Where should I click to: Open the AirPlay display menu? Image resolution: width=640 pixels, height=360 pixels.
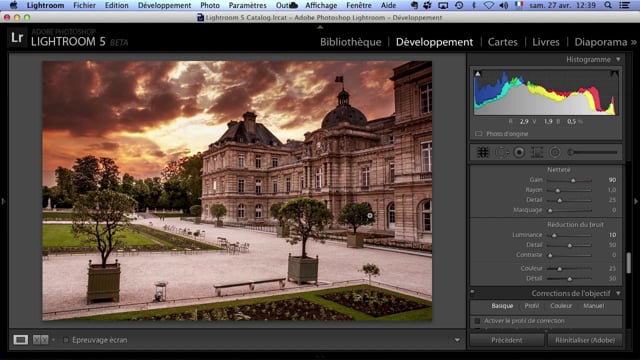click(443, 5)
